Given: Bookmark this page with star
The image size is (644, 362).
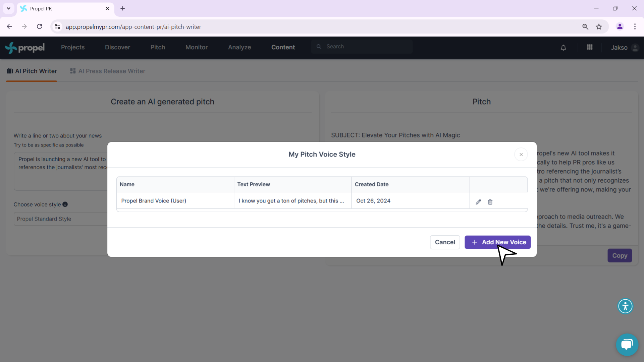Looking at the screenshot, I should [599, 26].
